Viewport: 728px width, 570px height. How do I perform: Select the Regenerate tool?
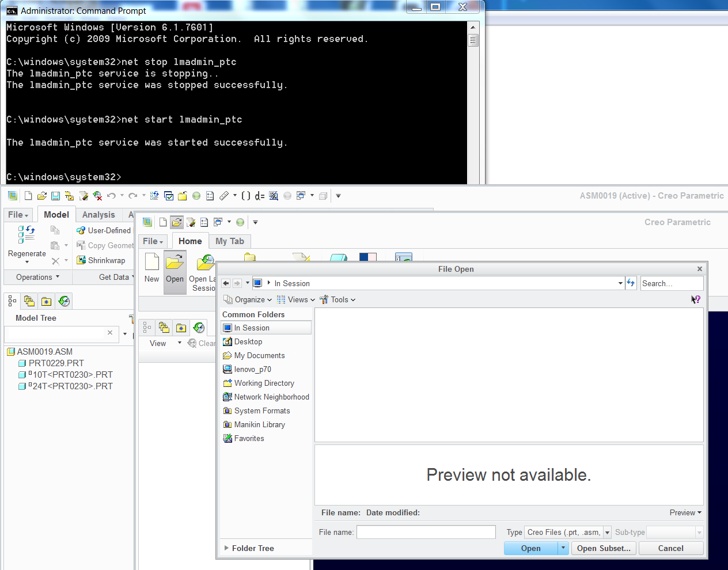26,241
